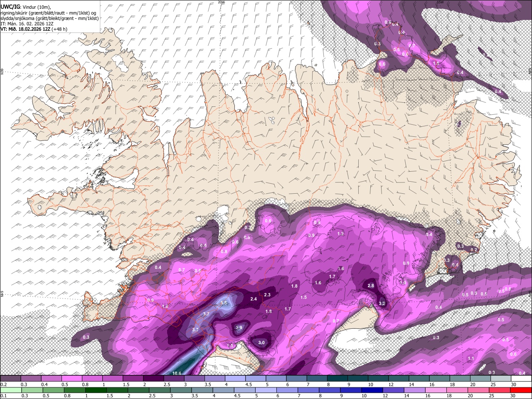Select the 'rigning/skúrir' legend description line
The width and height of the screenshot is (532, 399).
pos(48,13)
